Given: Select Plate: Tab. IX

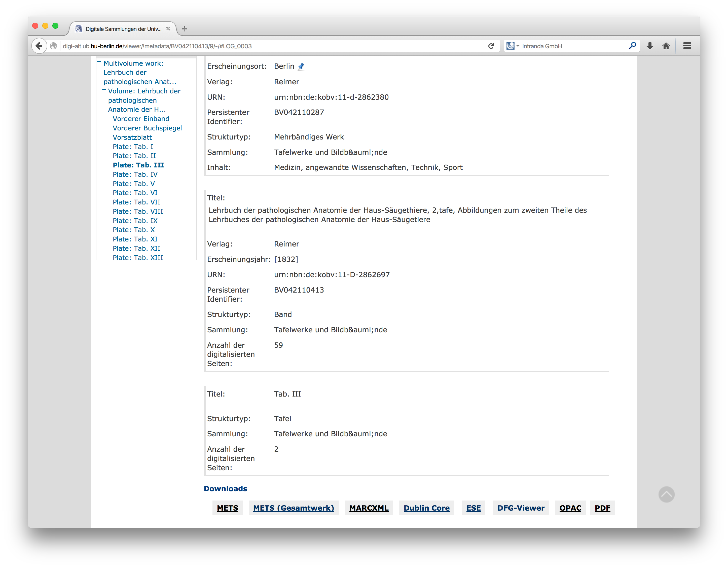Looking at the screenshot, I should click(135, 221).
